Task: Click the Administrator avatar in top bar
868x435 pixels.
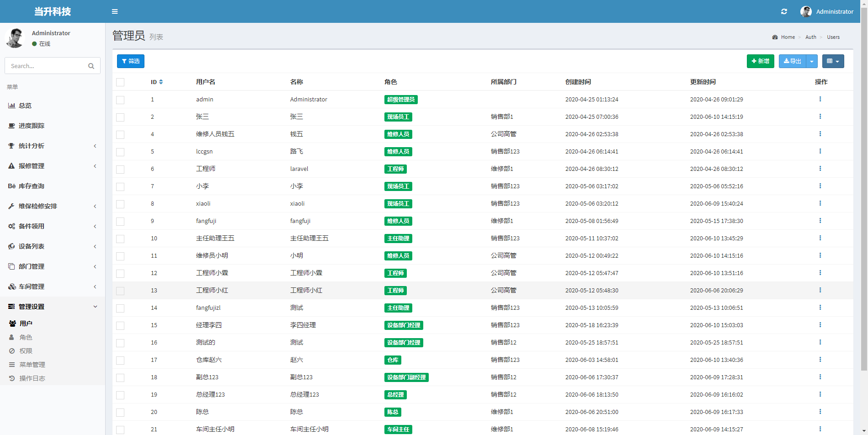Action: (806, 11)
